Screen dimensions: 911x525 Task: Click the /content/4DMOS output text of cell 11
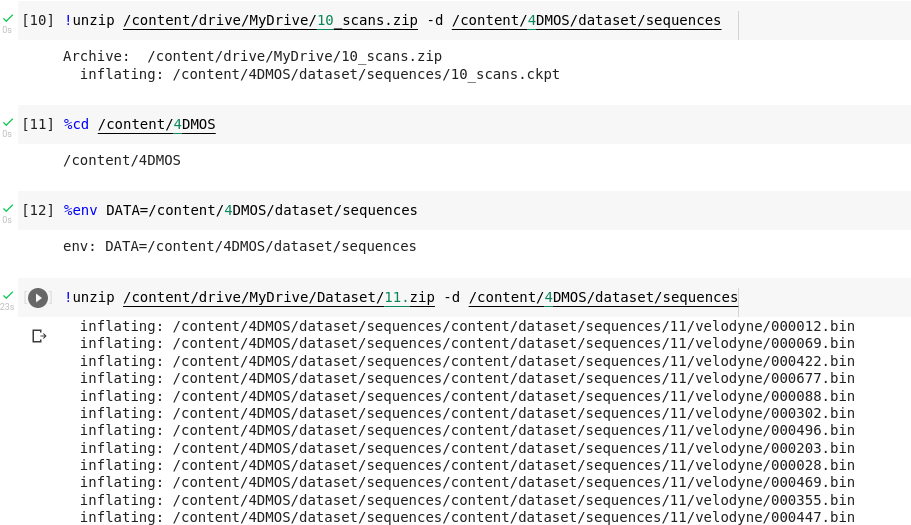[x=122, y=160]
